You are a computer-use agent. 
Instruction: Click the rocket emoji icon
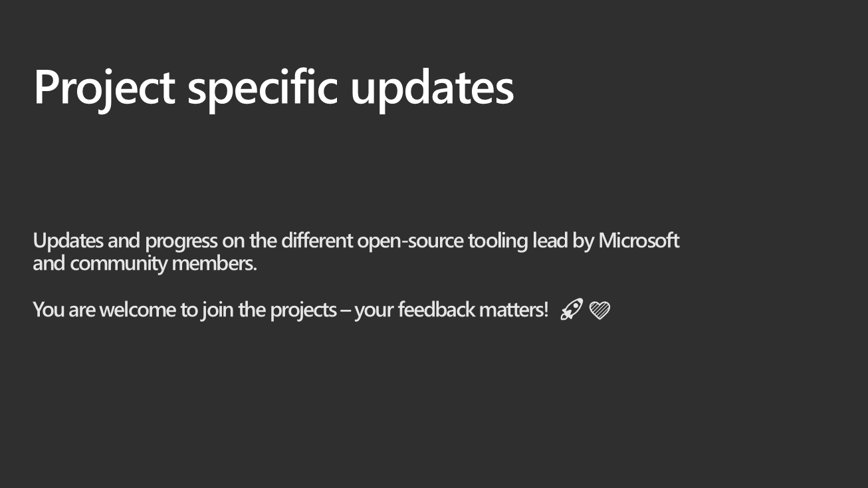[x=571, y=309]
